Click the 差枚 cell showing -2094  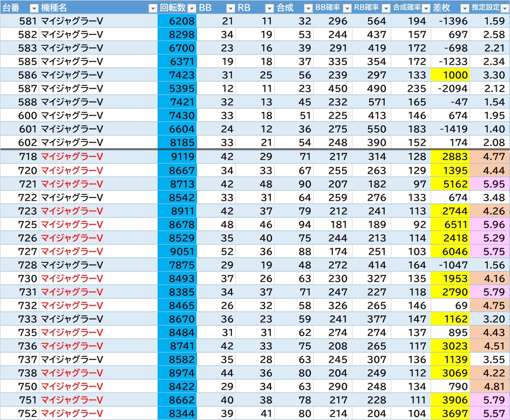click(x=450, y=89)
